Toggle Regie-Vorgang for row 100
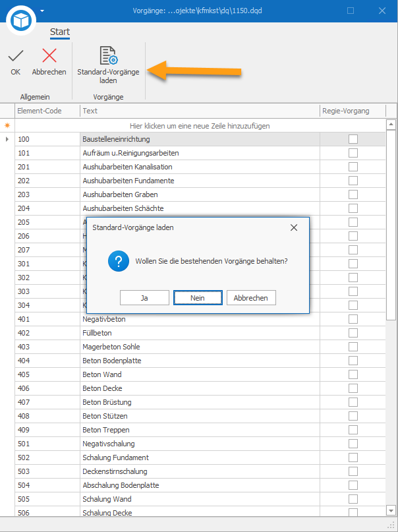The height and width of the screenshot is (532, 398). click(353, 139)
